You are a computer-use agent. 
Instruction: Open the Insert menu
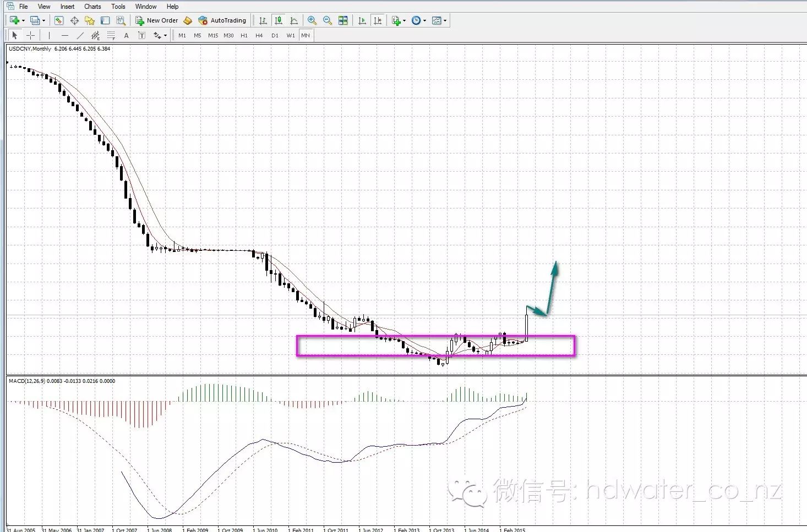[67, 7]
